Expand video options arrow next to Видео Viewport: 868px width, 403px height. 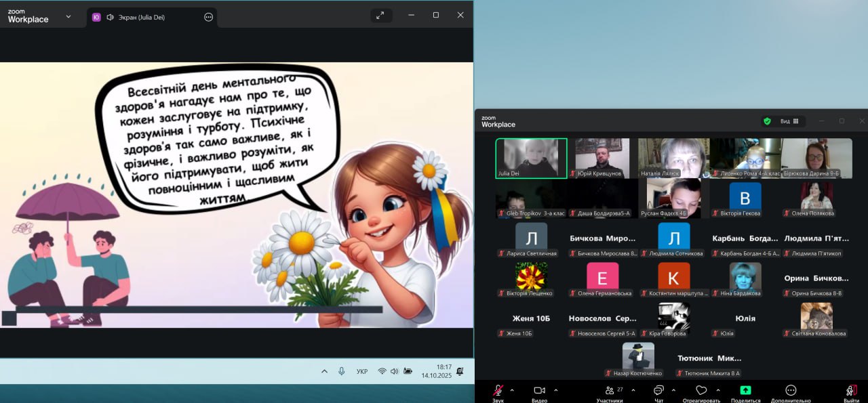(556, 390)
